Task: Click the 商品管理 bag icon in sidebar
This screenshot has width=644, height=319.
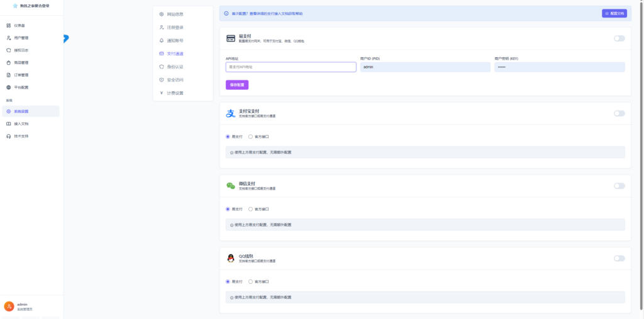Action: [x=9, y=63]
